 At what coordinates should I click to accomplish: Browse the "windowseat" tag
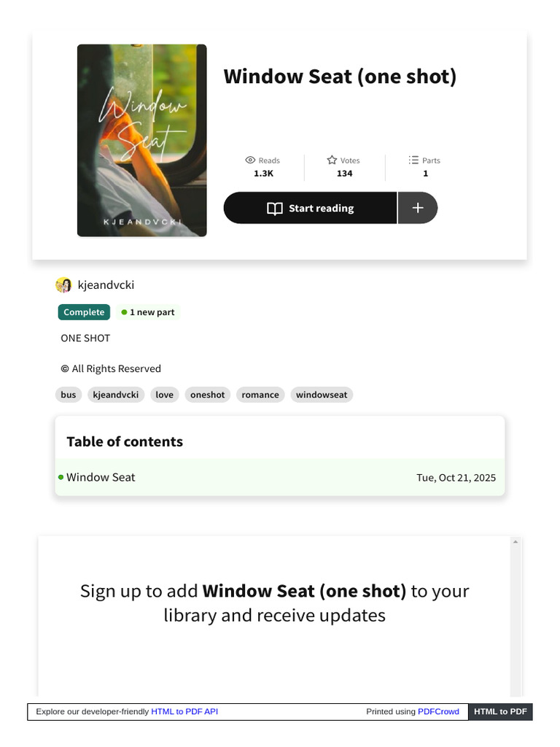(322, 395)
